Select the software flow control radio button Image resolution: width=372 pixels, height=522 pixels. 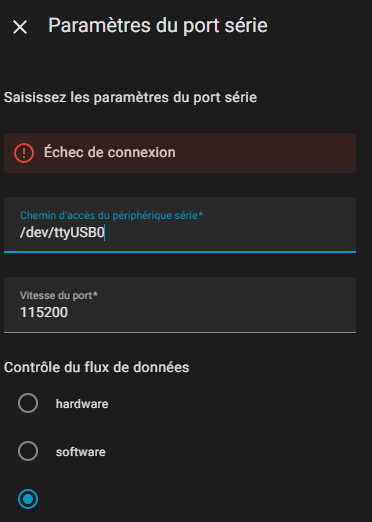(x=28, y=451)
